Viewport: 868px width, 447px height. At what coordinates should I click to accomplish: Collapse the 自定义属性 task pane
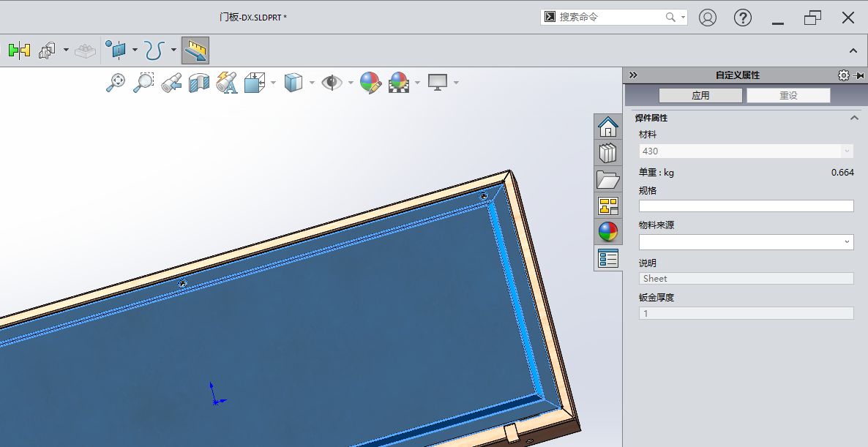tap(633, 75)
